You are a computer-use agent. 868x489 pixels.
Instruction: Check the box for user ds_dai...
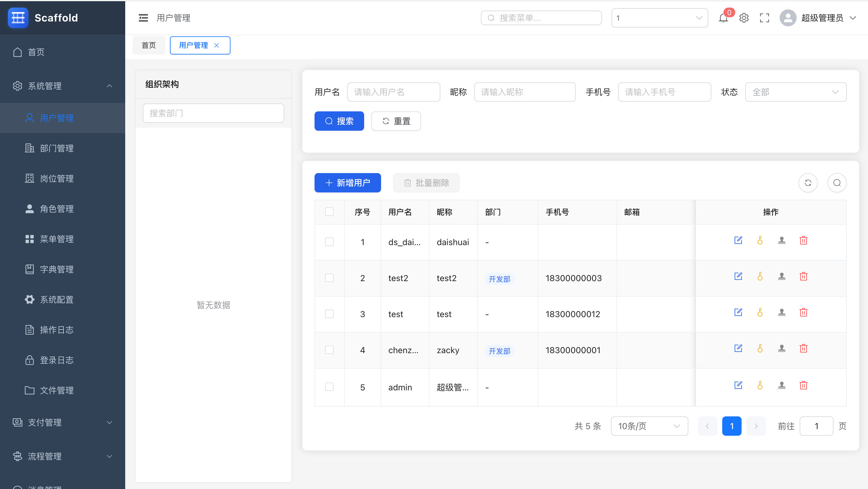[x=329, y=242]
